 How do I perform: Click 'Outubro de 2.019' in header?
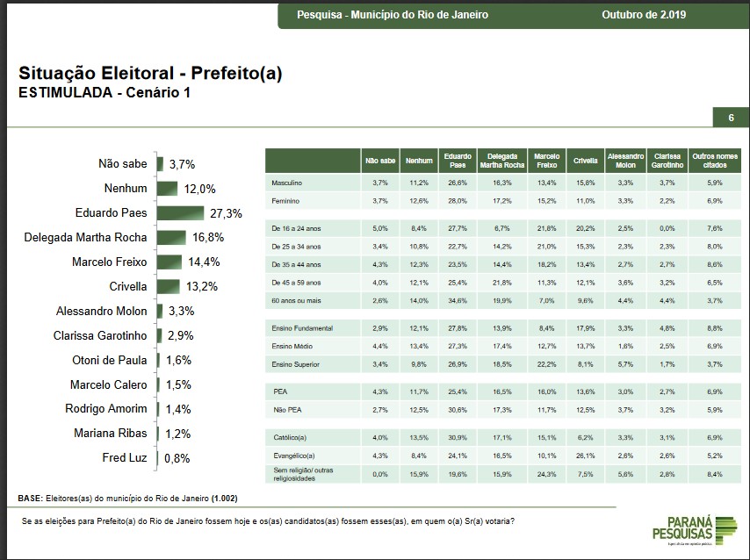coord(644,16)
